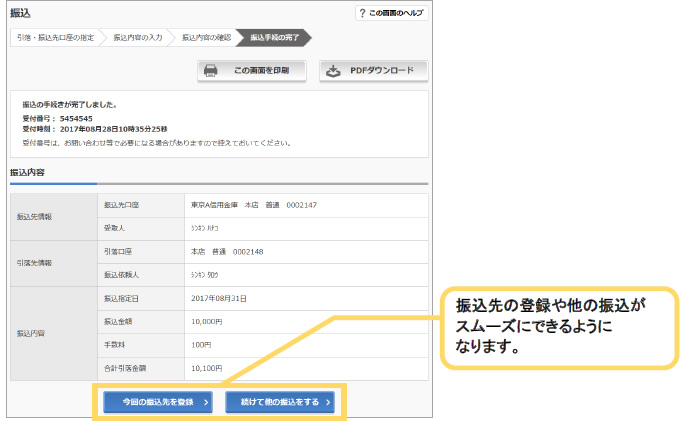The width and height of the screenshot is (680, 421).
Task: Click the 受付番号は、お問い合わせ等 notice line
Action: (x=157, y=143)
